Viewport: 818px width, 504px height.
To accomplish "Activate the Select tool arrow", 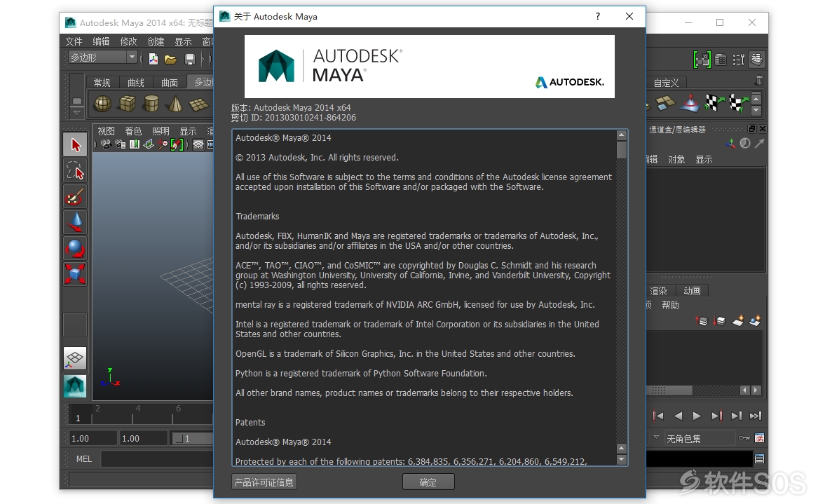I will [75, 145].
